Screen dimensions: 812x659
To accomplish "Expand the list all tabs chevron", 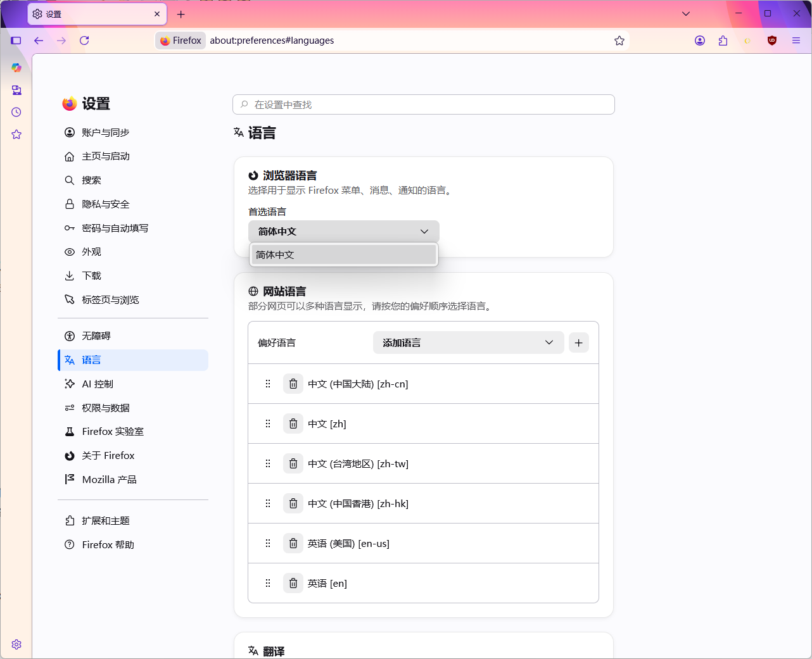I will click(x=686, y=13).
